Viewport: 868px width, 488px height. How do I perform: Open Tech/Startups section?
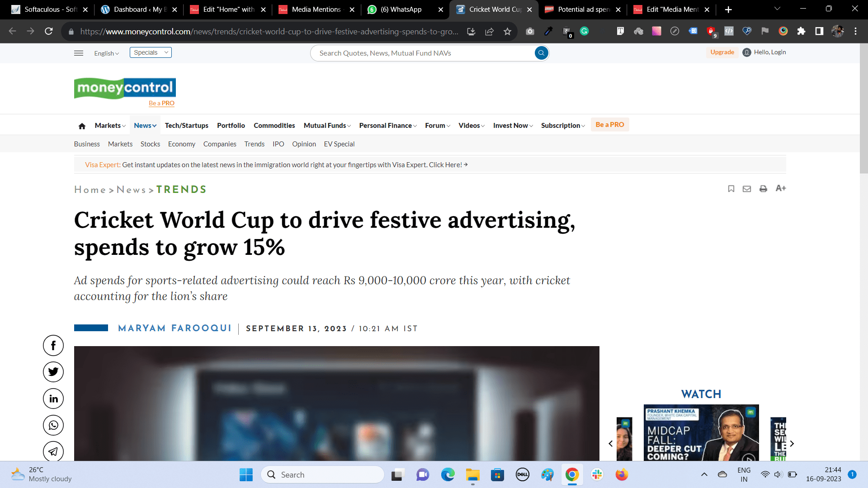[x=187, y=126]
